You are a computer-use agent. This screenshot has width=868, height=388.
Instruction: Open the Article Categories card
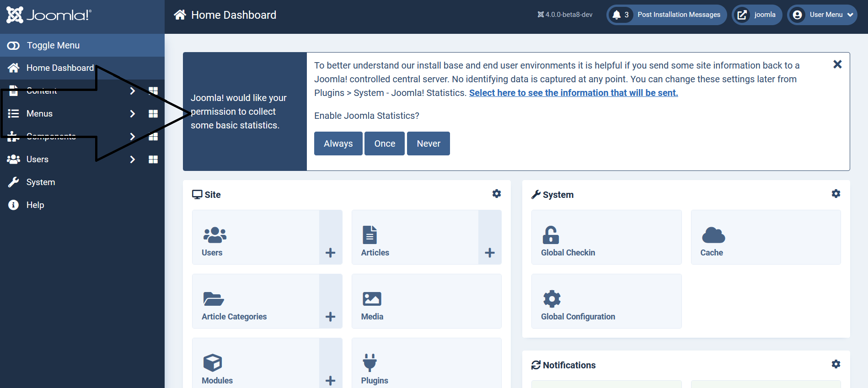[x=256, y=301]
